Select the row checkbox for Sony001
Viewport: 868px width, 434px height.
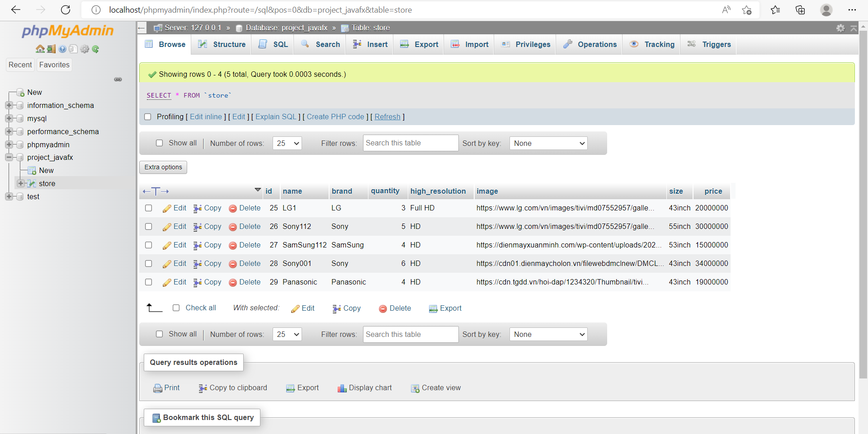(x=148, y=264)
